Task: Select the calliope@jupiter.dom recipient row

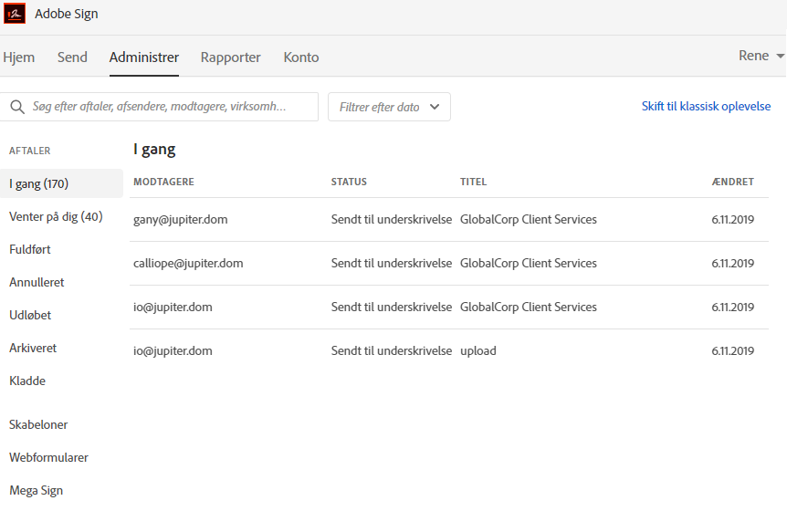Action: (x=449, y=263)
